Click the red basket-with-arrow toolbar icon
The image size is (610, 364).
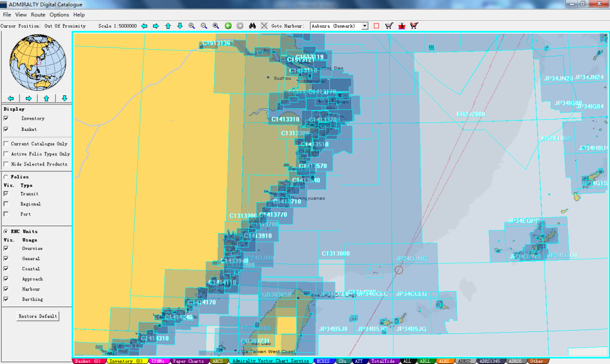click(x=402, y=26)
